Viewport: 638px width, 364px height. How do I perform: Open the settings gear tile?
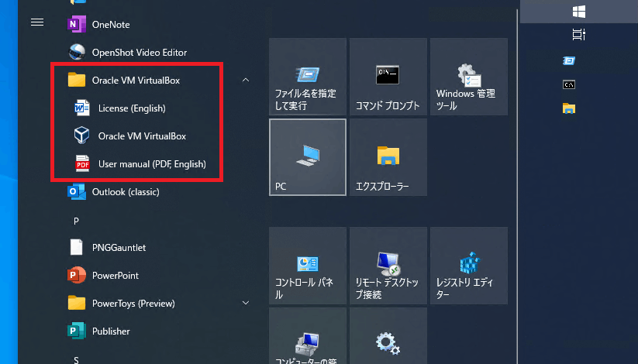pyautogui.click(x=388, y=336)
